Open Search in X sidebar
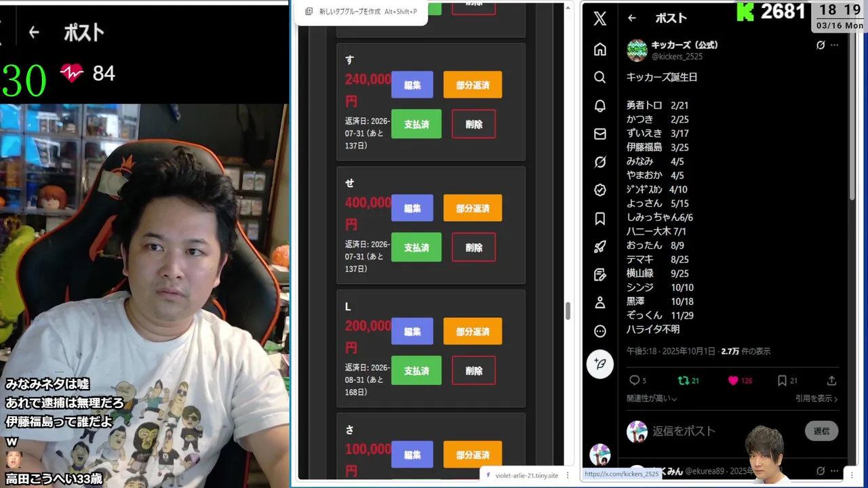This screenshot has width=868, height=488. [600, 77]
